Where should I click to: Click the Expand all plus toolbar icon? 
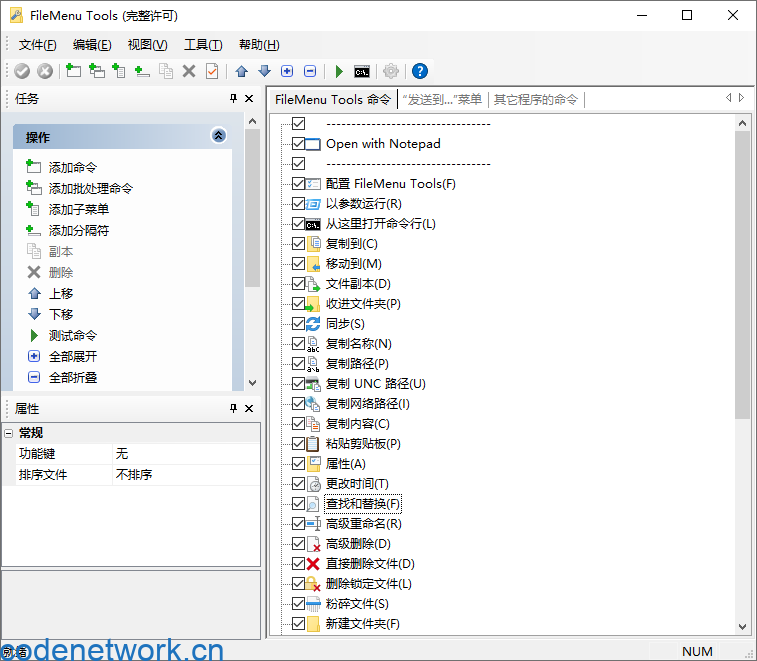[x=287, y=71]
